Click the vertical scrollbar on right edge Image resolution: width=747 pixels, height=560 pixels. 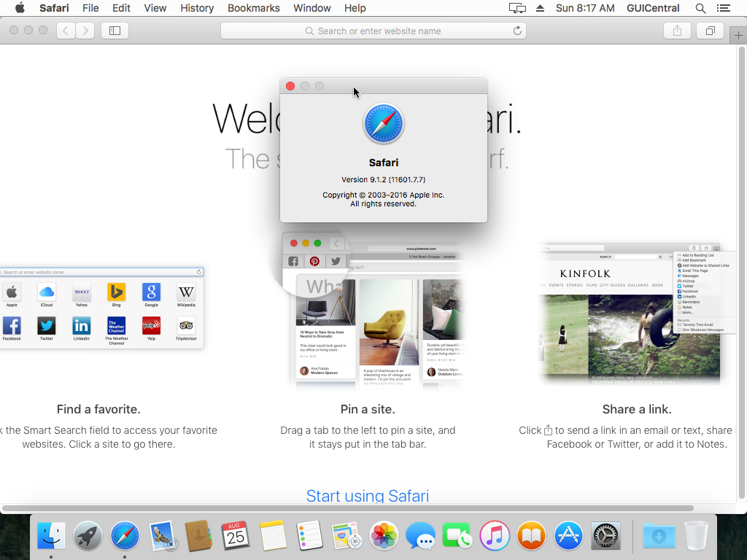(x=742, y=274)
